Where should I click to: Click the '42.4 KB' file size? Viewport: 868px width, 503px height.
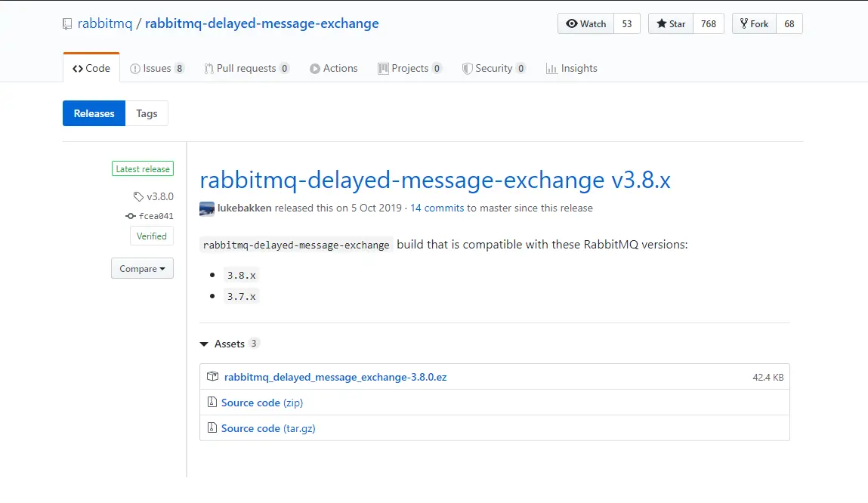[768, 378]
